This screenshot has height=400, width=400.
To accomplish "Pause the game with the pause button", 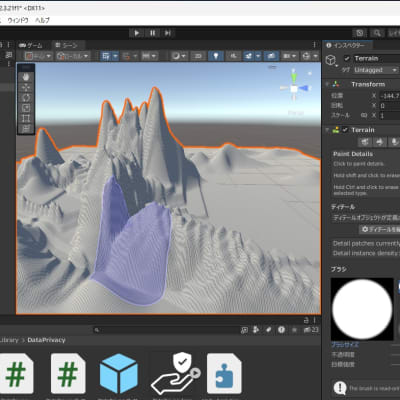I will pyautogui.click(x=152, y=33).
